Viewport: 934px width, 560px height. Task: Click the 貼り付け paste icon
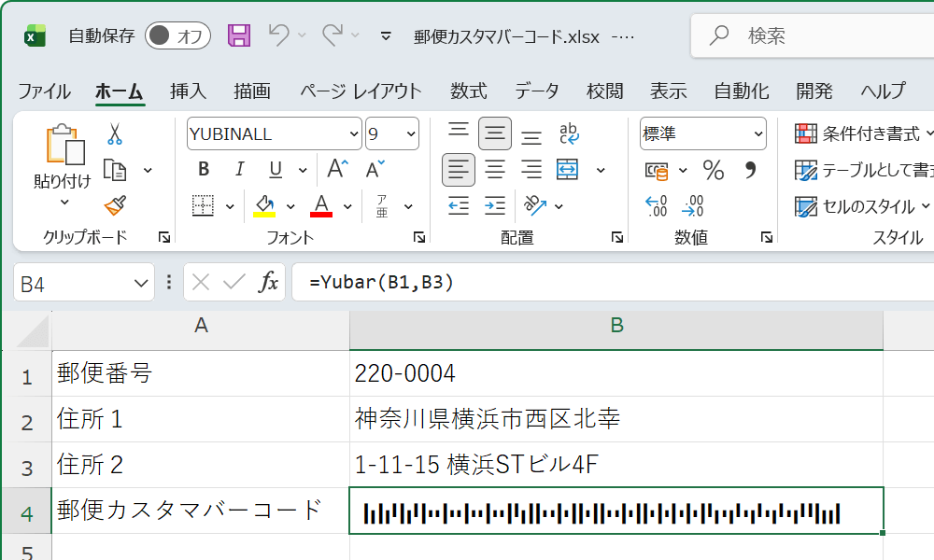point(64,144)
